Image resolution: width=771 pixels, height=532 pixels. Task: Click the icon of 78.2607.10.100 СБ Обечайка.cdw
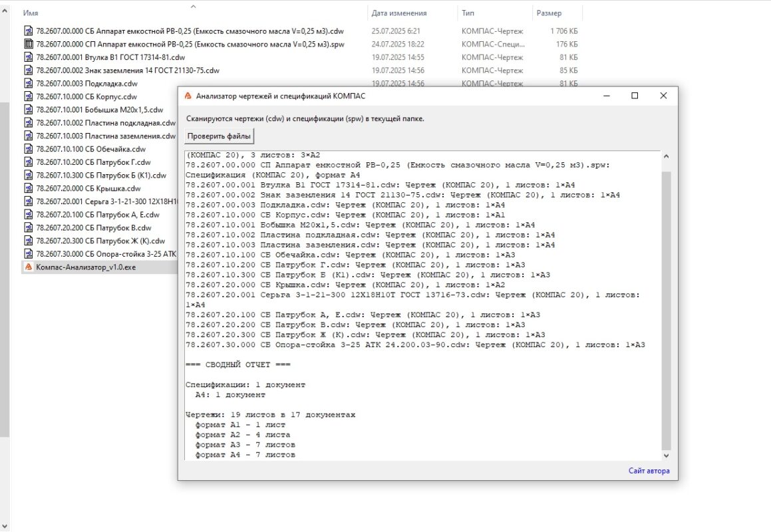[29, 149]
